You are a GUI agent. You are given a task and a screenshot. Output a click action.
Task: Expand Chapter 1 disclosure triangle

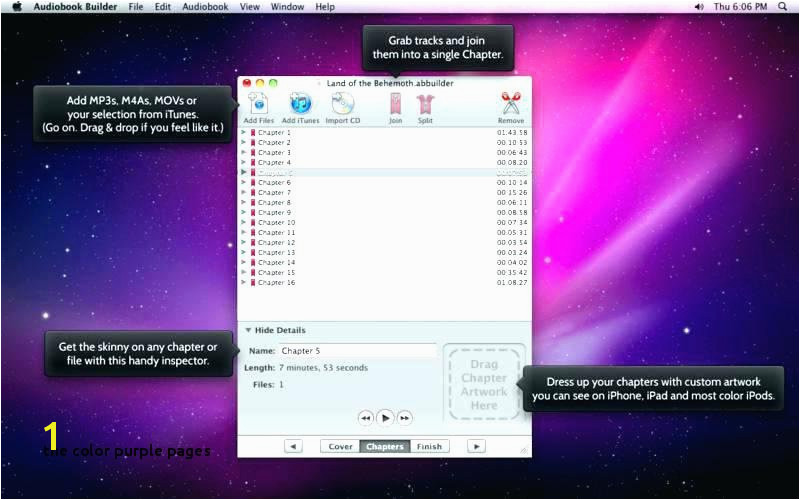coord(243,132)
